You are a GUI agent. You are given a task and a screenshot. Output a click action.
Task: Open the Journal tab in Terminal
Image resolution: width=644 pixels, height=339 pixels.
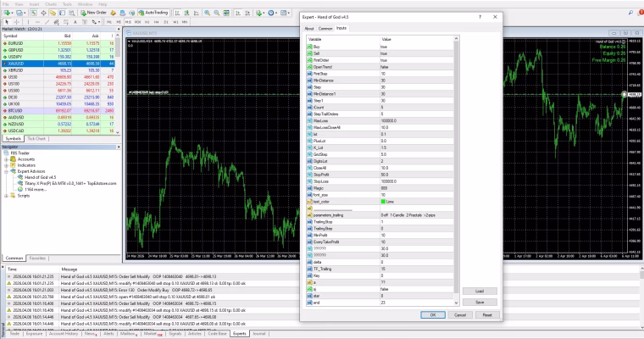click(x=259, y=334)
